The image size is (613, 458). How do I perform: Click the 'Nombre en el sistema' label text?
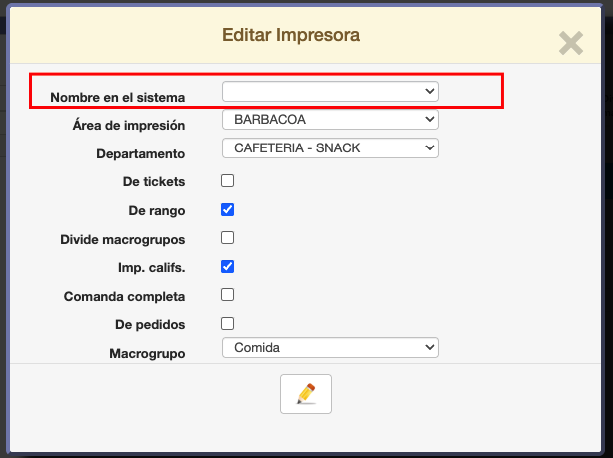117,97
